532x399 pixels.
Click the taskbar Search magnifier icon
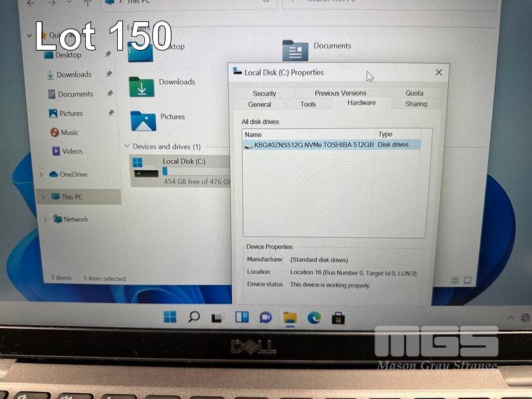click(194, 317)
